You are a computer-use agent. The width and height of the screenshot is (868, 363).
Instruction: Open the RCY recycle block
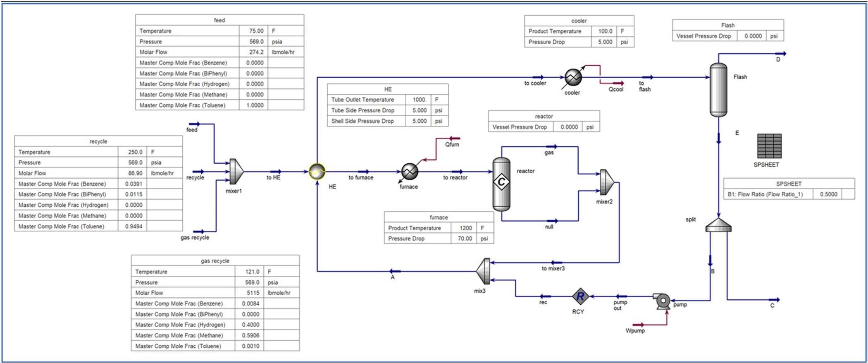pyautogui.click(x=580, y=296)
